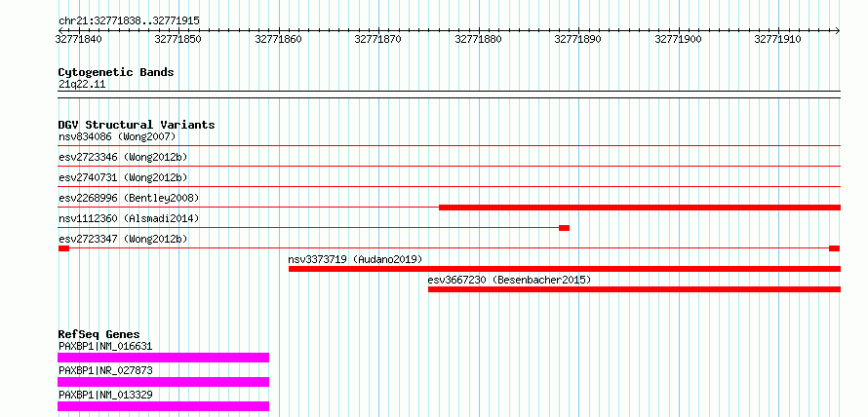Click ruler coordinate 32771880
This screenshot has width=868, height=417.
(x=478, y=40)
